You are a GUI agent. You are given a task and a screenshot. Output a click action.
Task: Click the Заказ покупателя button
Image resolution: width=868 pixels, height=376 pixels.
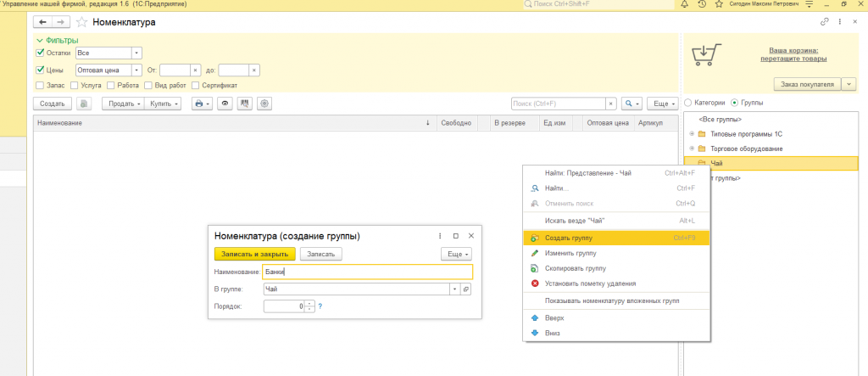[807, 84]
